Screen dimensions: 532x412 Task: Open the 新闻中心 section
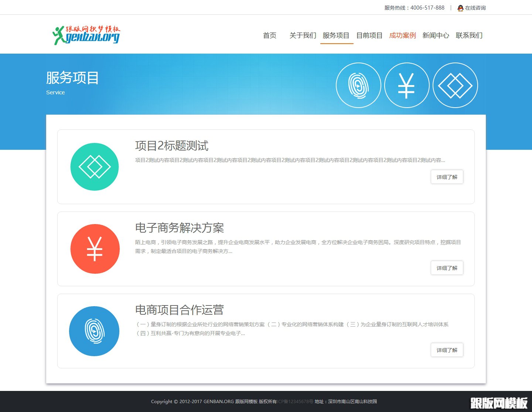click(x=436, y=36)
